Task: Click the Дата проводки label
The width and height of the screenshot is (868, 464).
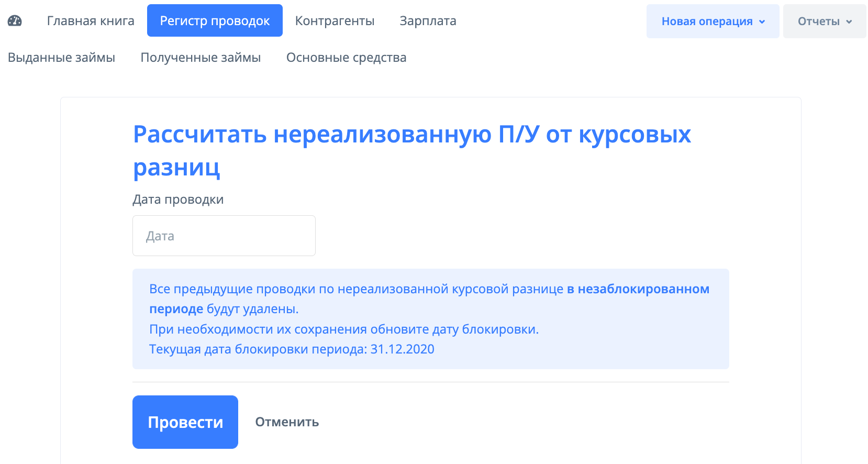Action: (178, 200)
